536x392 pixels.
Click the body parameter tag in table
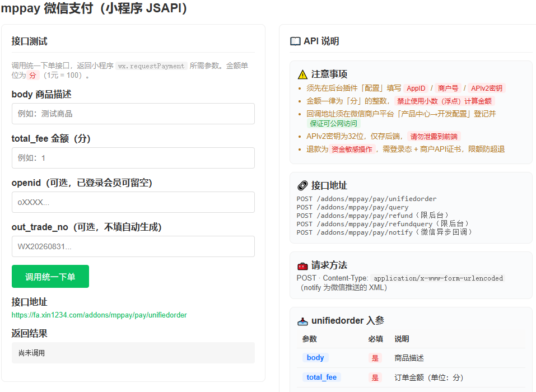(315, 357)
